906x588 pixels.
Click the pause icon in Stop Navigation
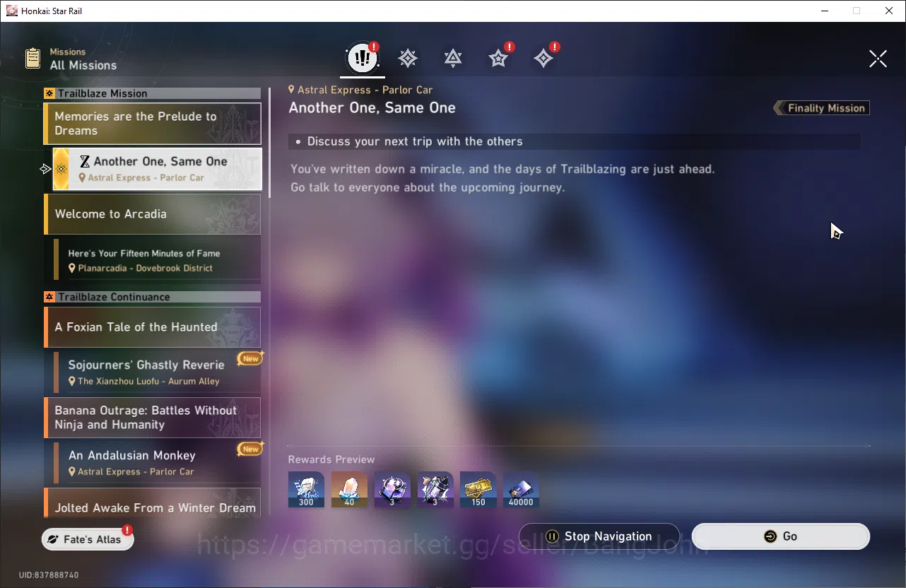click(553, 536)
